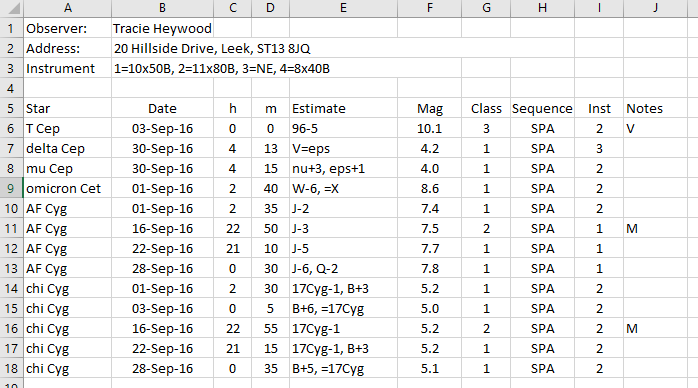Select column J header
Image resolution: width=698 pixels, height=388 pixels.
pyautogui.click(x=655, y=8)
